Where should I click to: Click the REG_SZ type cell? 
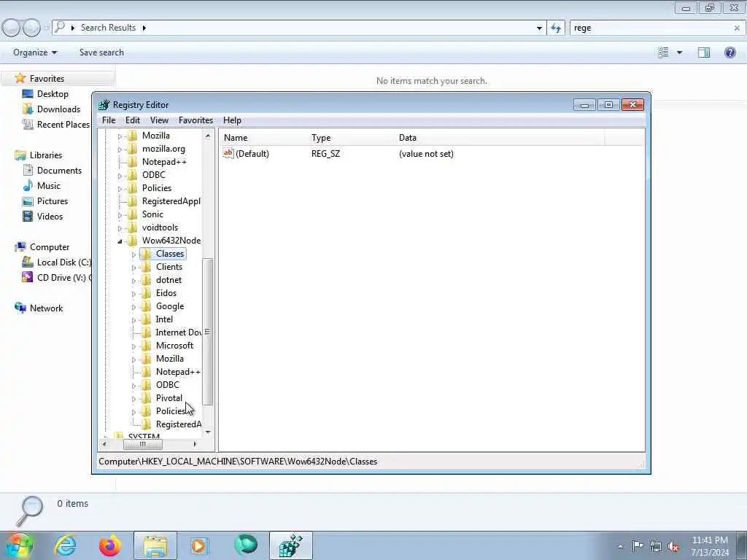[326, 154]
